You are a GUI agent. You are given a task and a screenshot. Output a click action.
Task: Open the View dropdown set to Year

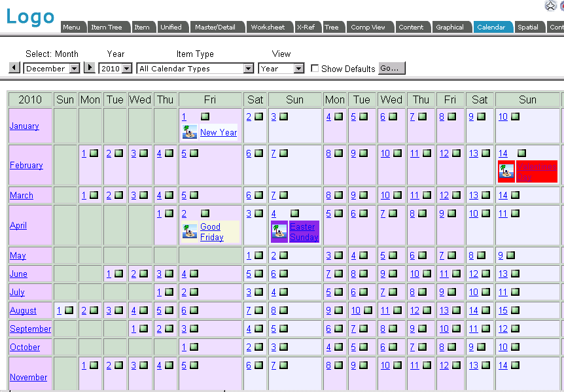click(x=299, y=68)
